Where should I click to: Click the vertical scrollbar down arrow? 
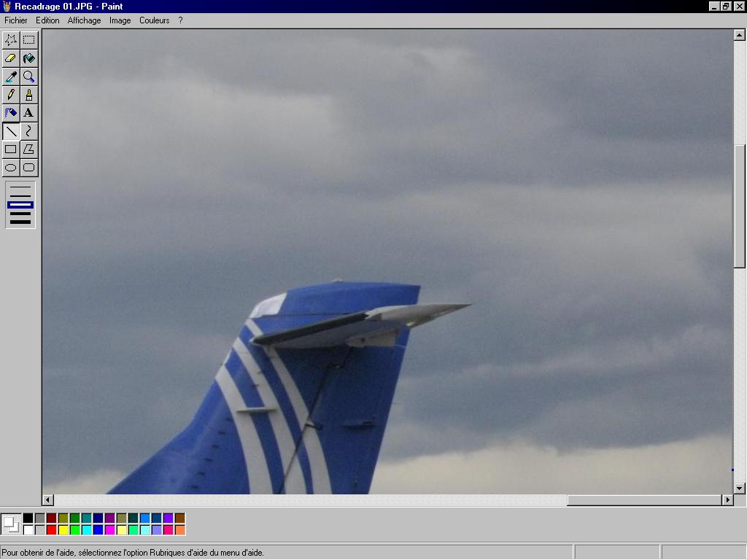coord(740,488)
